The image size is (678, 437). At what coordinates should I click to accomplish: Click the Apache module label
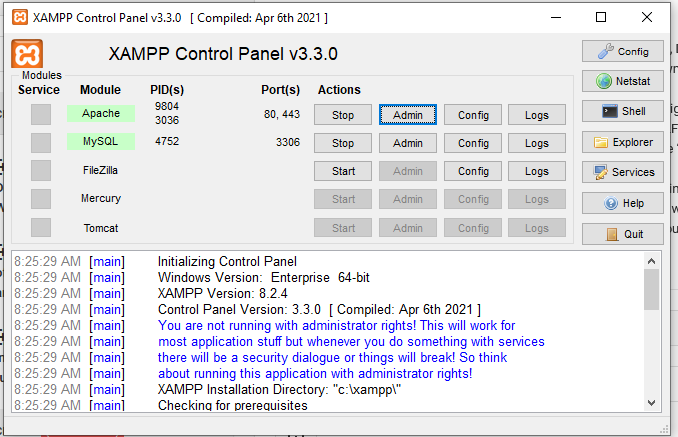click(101, 113)
